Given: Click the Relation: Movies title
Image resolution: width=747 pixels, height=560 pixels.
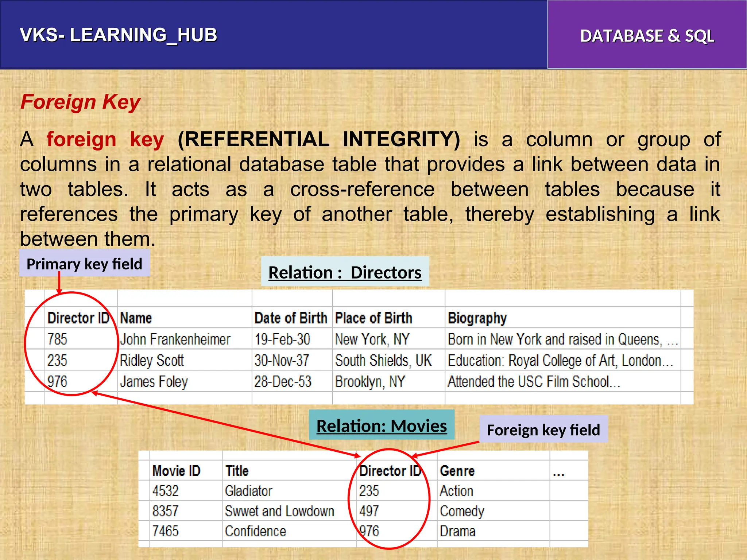Looking at the screenshot, I should click(382, 425).
